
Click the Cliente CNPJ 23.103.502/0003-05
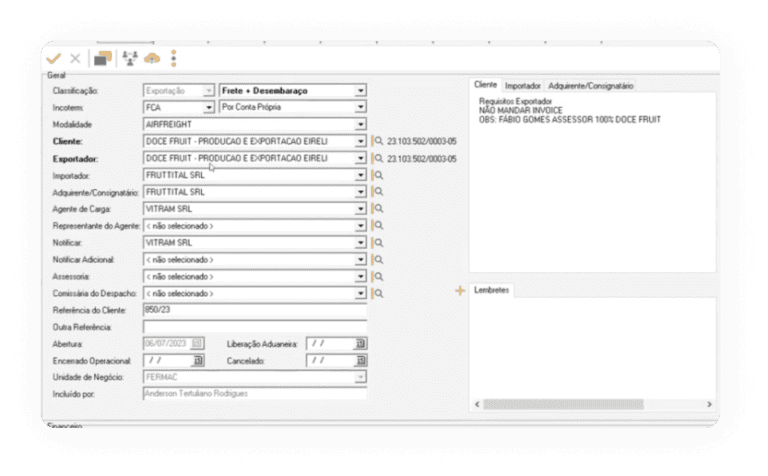click(422, 142)
